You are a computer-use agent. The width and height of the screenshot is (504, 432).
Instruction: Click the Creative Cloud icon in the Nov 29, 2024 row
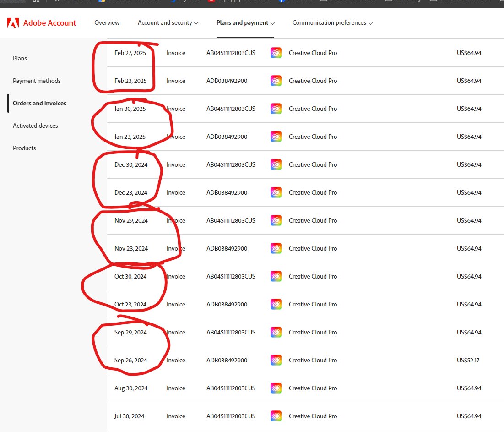click(276, 221)
